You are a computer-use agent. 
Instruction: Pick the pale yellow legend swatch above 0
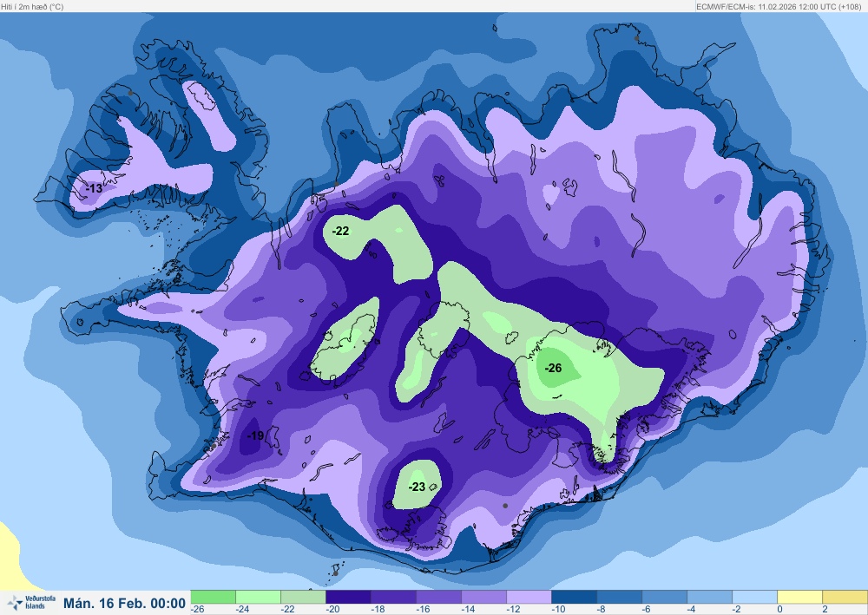[x=800, y=597]
